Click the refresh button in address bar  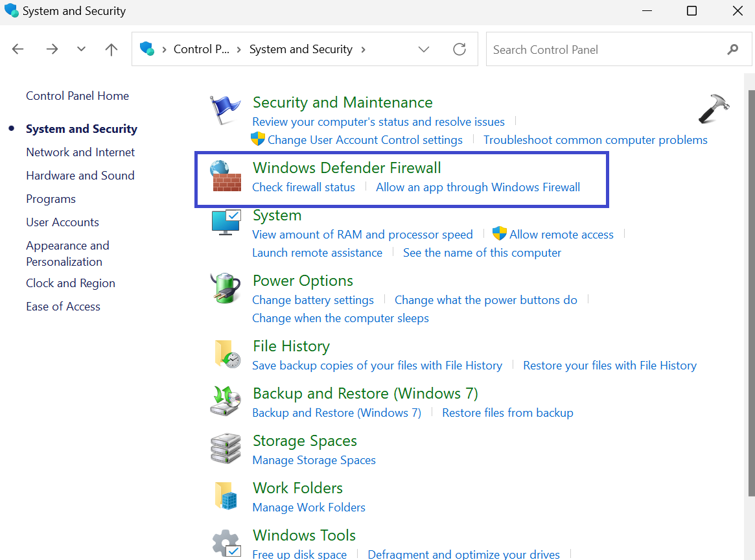click(459, 49)
